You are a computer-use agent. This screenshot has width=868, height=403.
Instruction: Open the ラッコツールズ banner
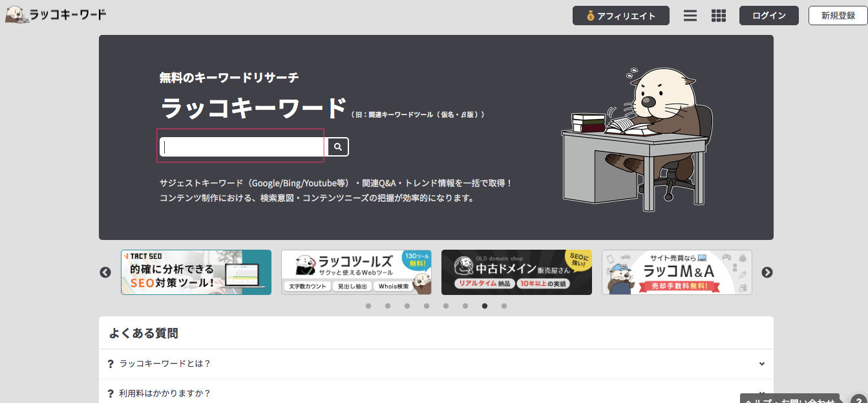(356, 272)
